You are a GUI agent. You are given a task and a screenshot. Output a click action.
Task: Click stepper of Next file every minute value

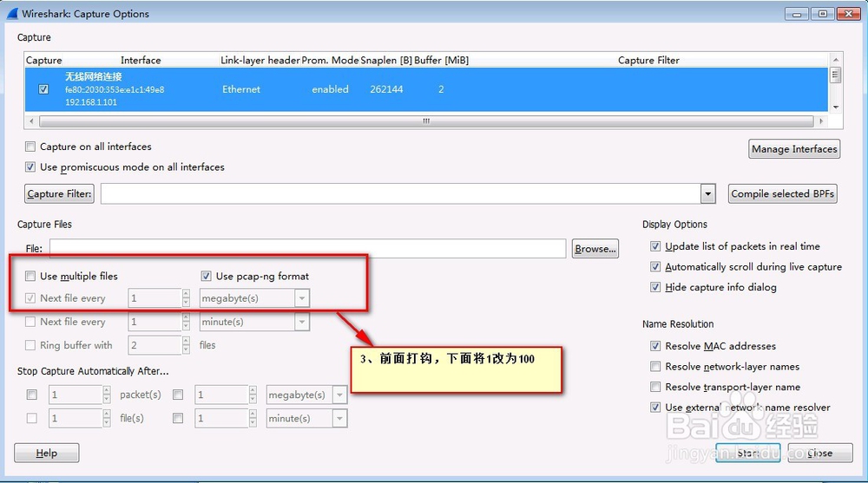(x=186, y=322)
